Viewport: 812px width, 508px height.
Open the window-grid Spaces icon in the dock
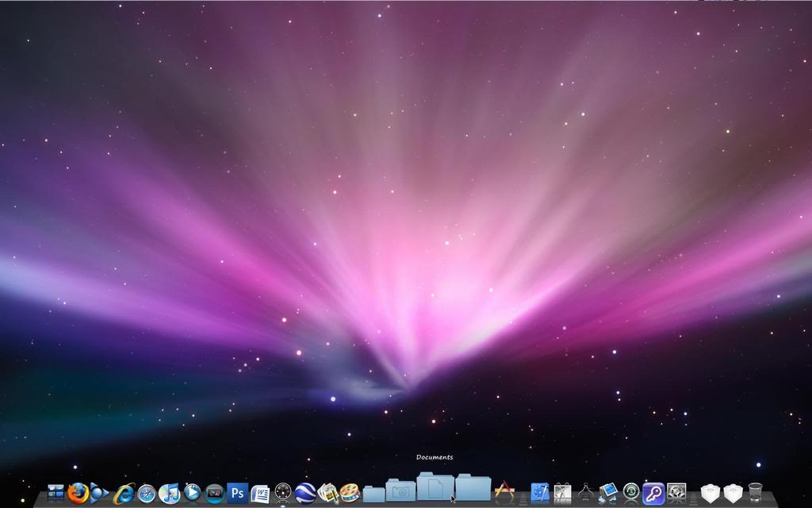click(56, 492)
